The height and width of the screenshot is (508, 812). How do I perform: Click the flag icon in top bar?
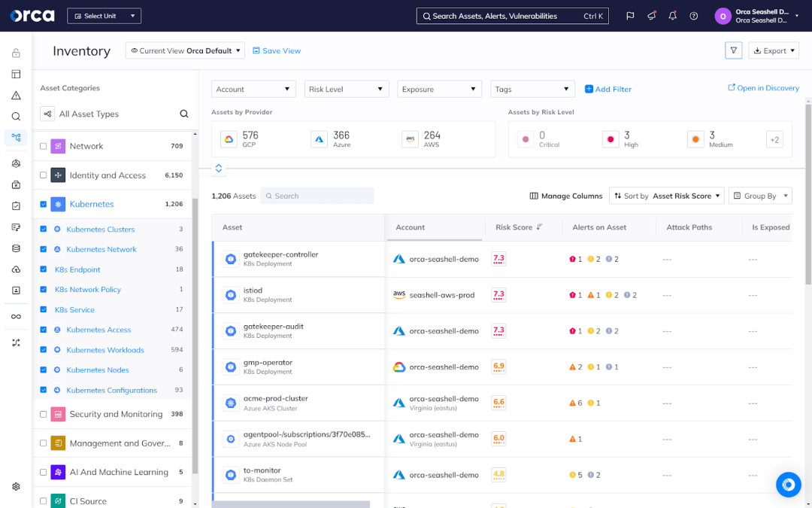click(630, 16)
